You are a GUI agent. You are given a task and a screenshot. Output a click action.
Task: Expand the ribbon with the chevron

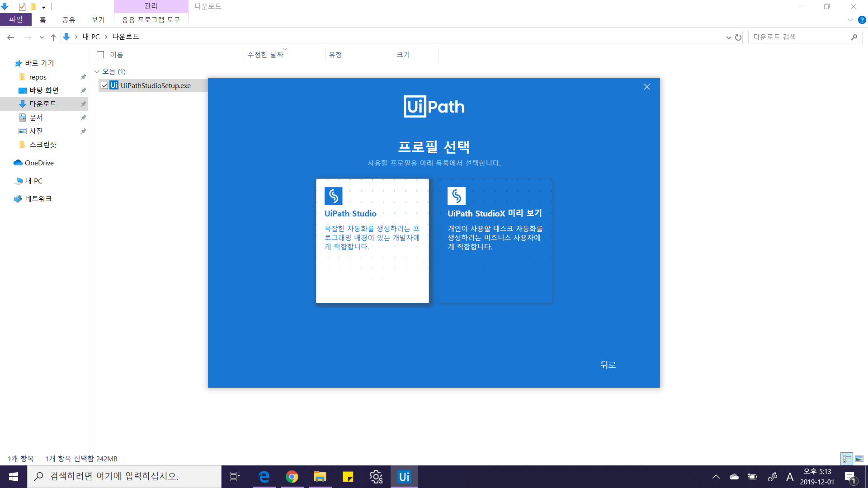click(850, 20)
